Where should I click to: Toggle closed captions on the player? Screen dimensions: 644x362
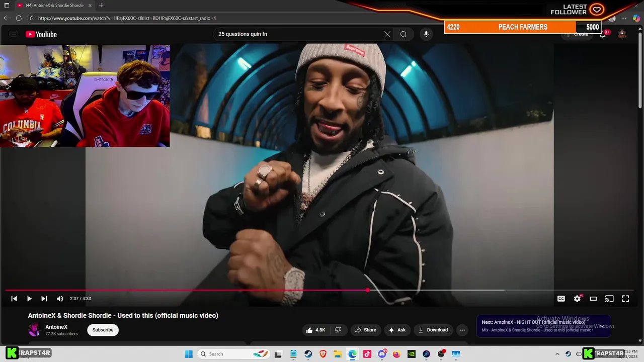click(561, 299)
